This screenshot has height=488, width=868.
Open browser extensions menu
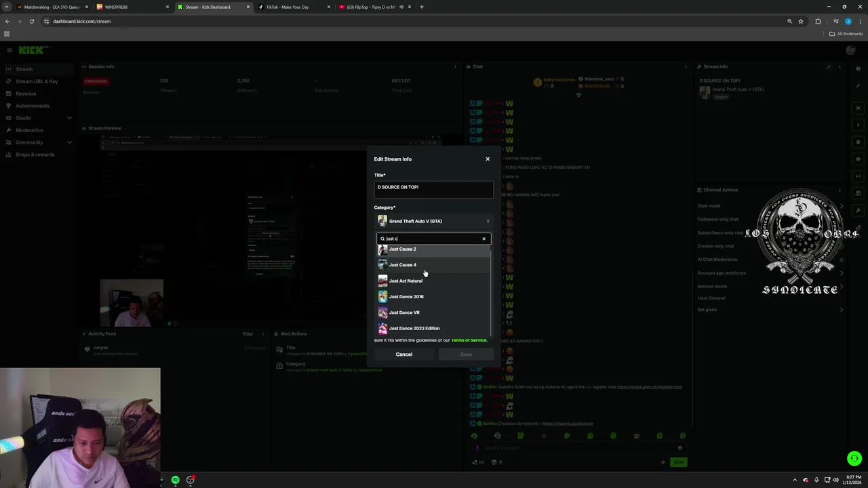point(818,21)
